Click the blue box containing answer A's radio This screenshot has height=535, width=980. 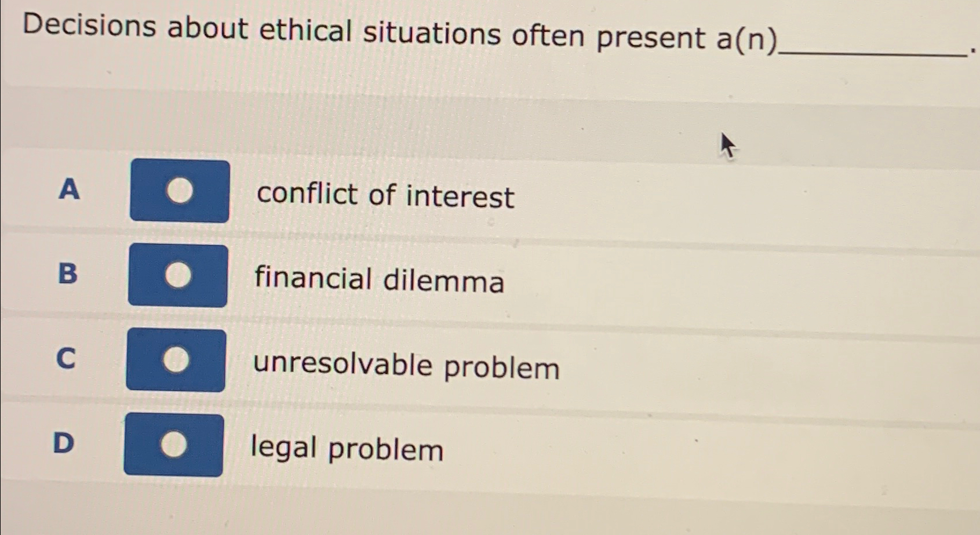click(x=180, y=191)
